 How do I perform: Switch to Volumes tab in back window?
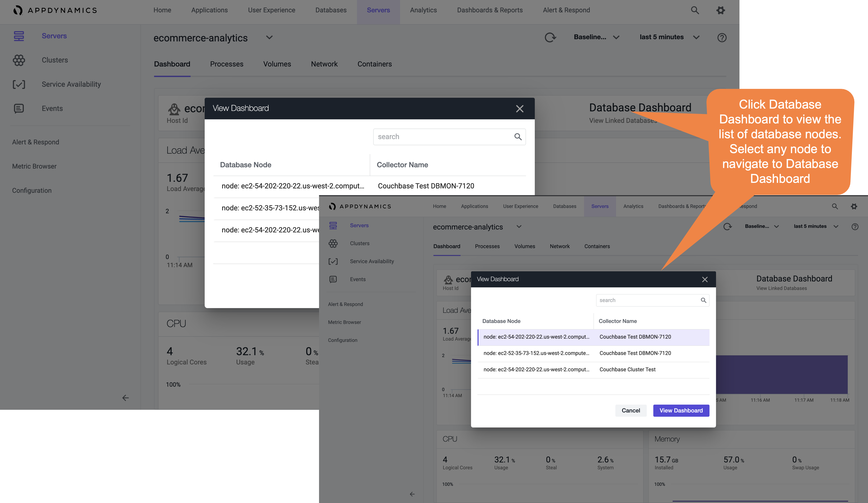(277, 64)
